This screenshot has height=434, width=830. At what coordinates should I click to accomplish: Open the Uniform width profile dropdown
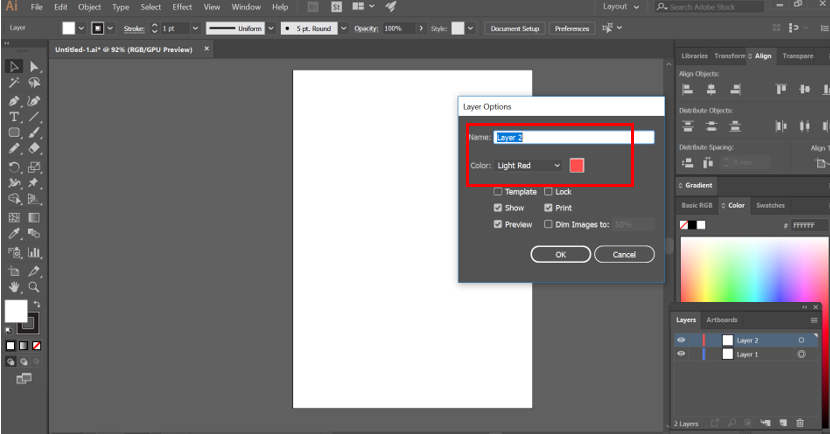point(270,28)
